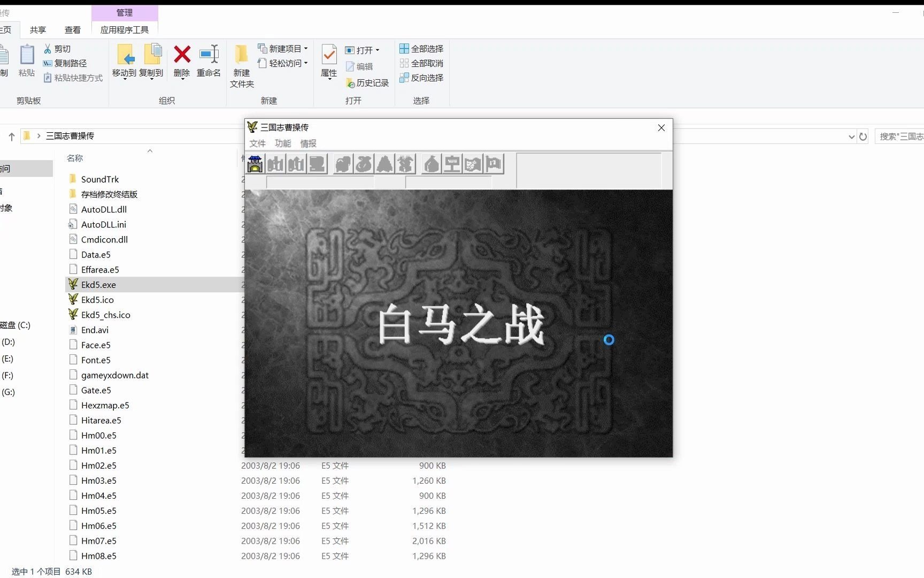Click Paste shortcut (粘贴快捷方式)
This screenshot has width=924, height=578.
pos(73,78)
